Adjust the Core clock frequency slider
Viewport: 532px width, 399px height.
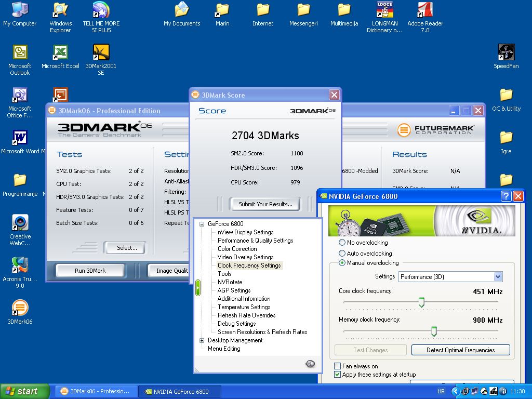pyautogui.click(x=421, y=302)
